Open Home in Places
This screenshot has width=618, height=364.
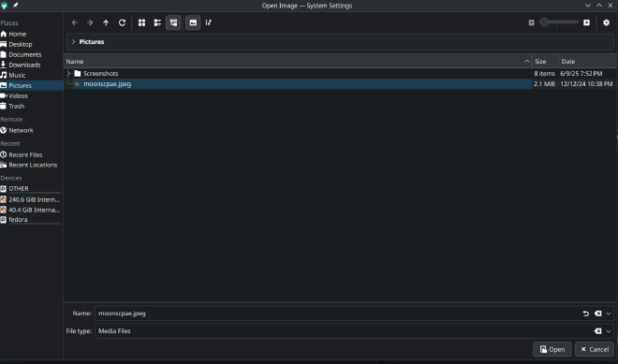32,34
